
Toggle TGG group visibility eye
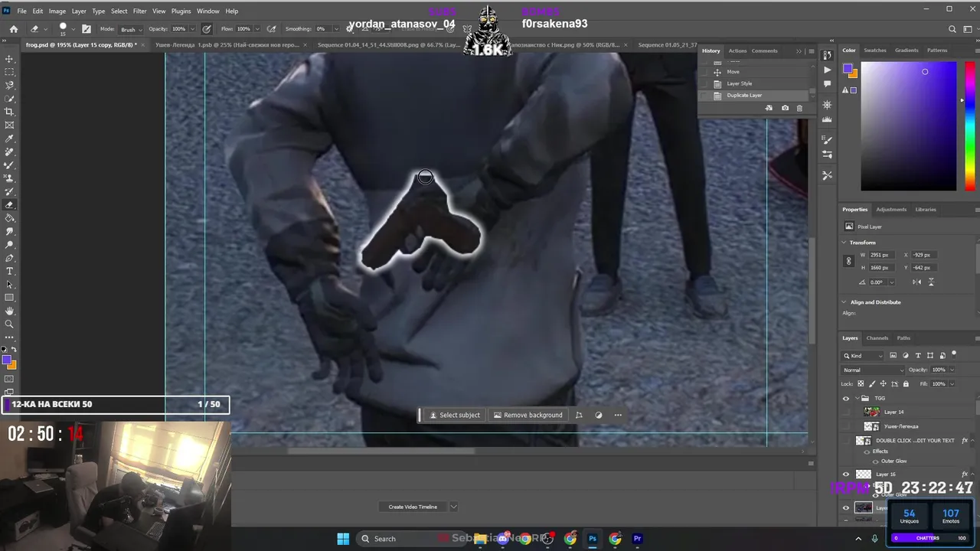tap(846, 398)
